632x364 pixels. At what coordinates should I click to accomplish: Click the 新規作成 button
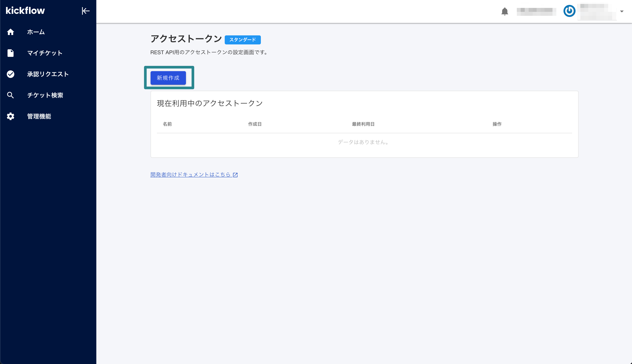[x=168, y=78]
